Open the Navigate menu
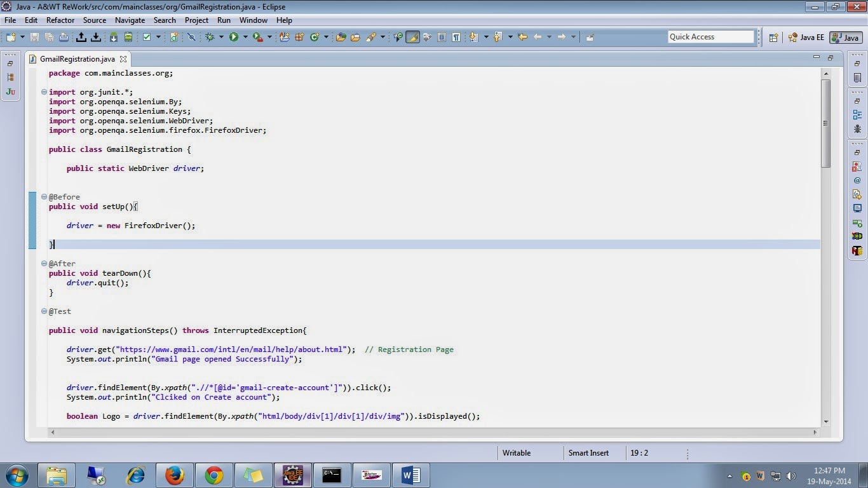 [130, 20]
